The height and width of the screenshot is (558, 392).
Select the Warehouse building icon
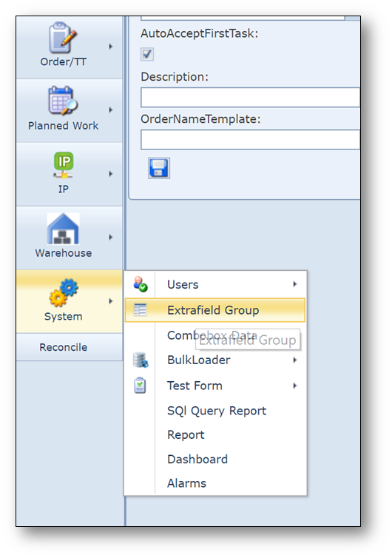(63, 229)
